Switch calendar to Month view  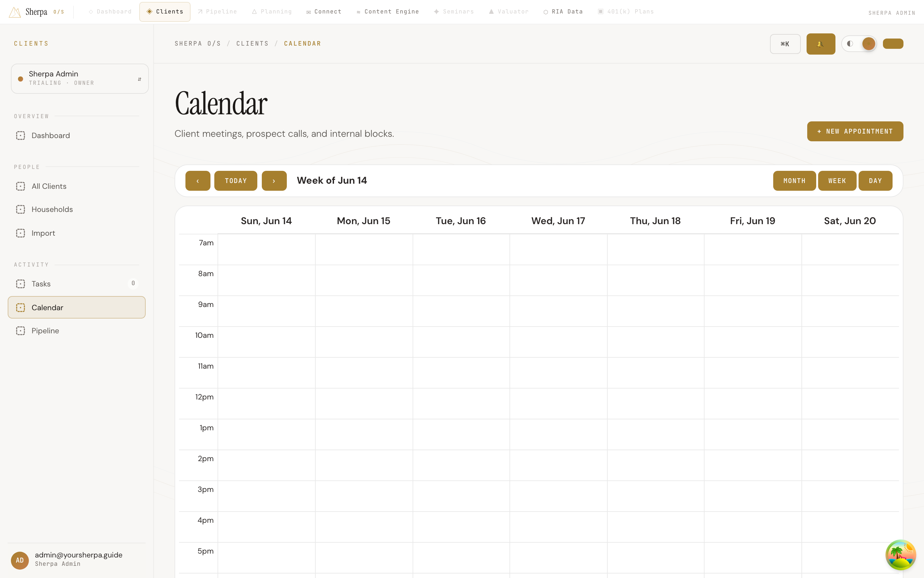[794, 181]
